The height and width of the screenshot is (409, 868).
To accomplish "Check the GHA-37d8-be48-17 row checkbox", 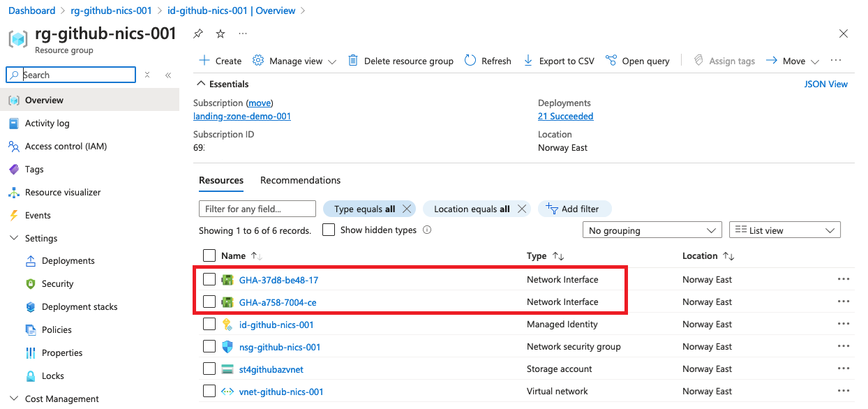I will point(209,280).
